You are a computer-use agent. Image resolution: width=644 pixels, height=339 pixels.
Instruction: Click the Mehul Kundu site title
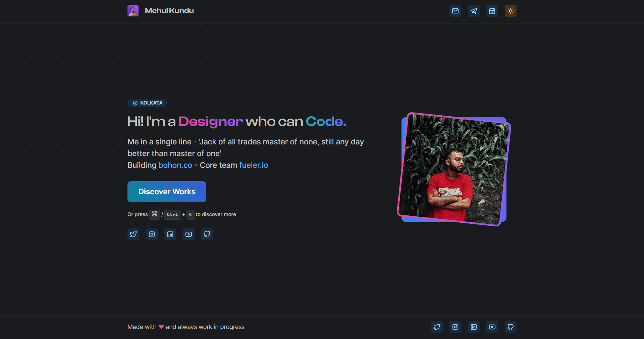(169, 11)
